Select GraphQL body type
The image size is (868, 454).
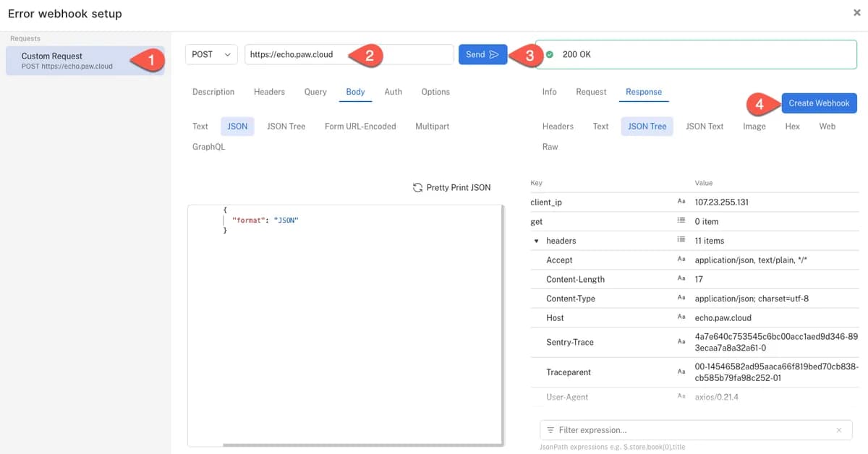click(x=208, y=147)
